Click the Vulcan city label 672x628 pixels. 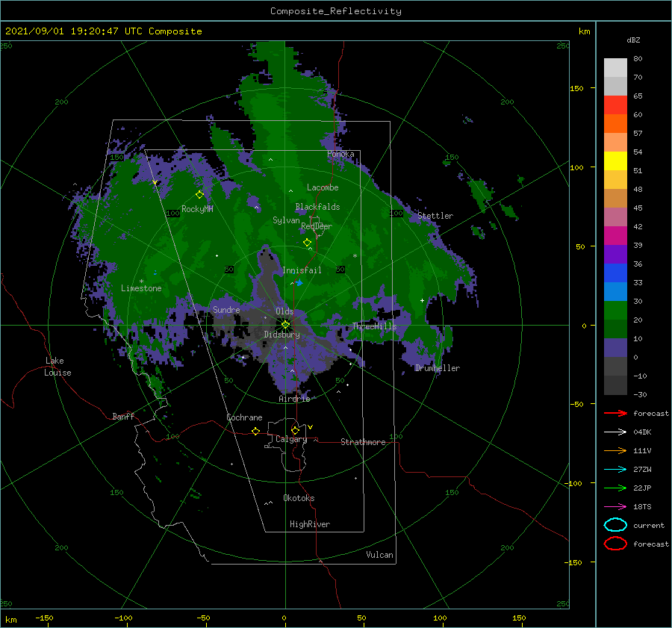[379, 555]
